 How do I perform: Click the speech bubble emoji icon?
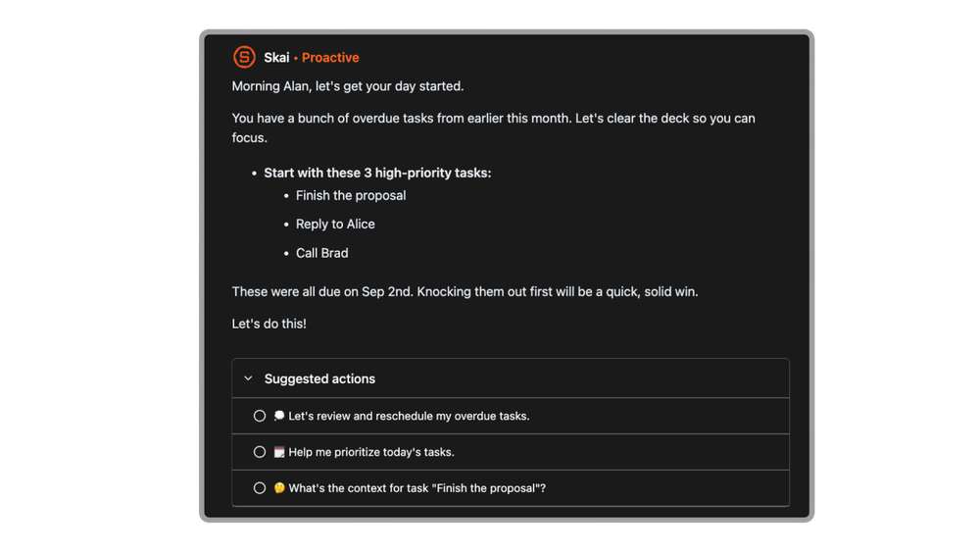pos(279,416)
